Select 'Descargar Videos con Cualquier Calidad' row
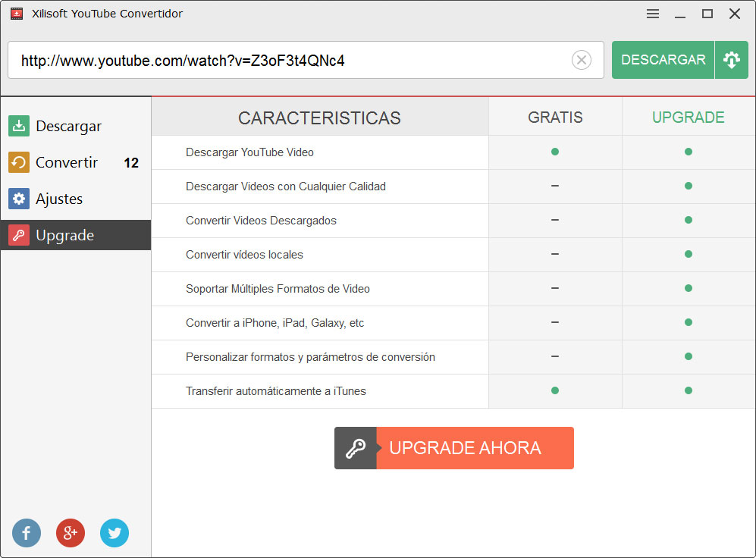This screenshot has height=558, width=756. pos(286,187)
